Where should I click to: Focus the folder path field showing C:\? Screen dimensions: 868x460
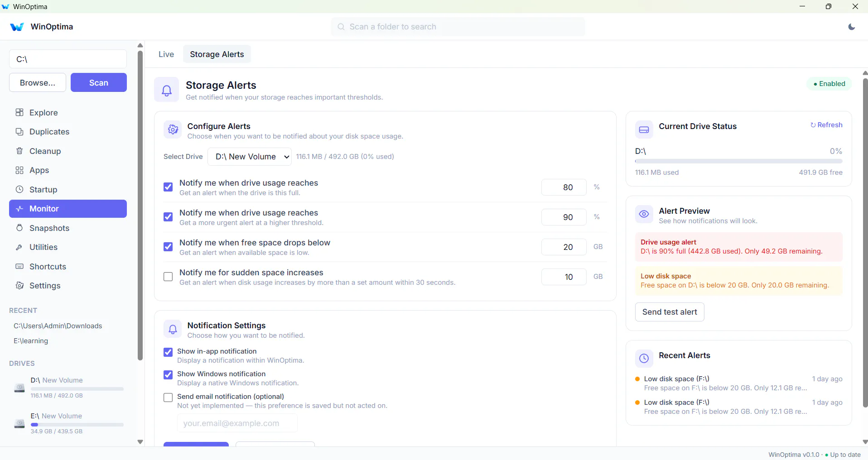tap(68, 59)
